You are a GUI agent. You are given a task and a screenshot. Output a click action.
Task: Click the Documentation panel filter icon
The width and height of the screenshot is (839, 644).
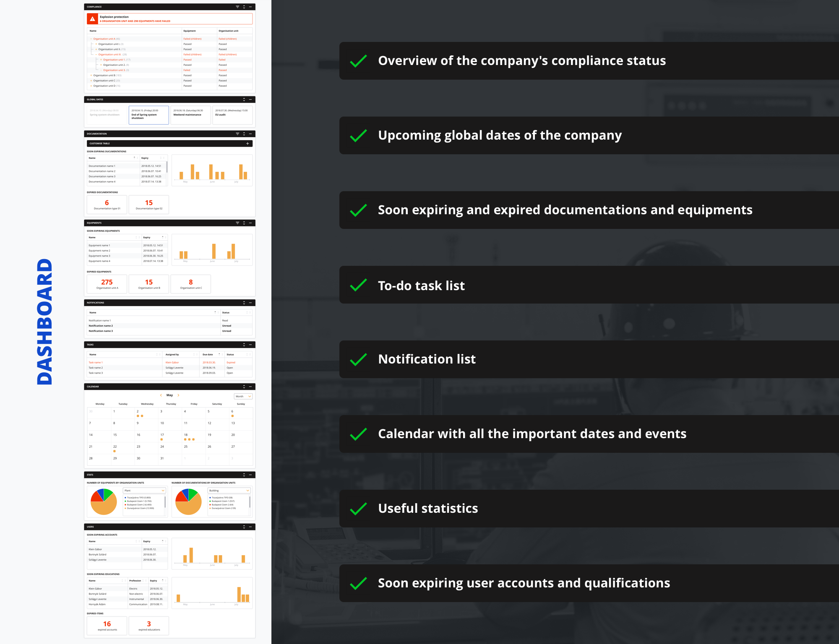click(237, 134)
